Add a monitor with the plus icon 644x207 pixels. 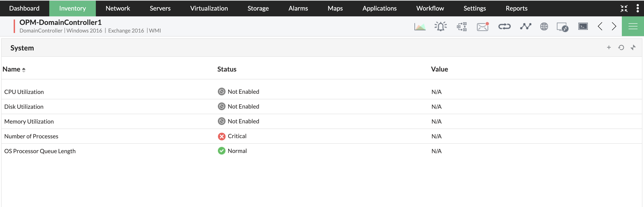[609, 48]
